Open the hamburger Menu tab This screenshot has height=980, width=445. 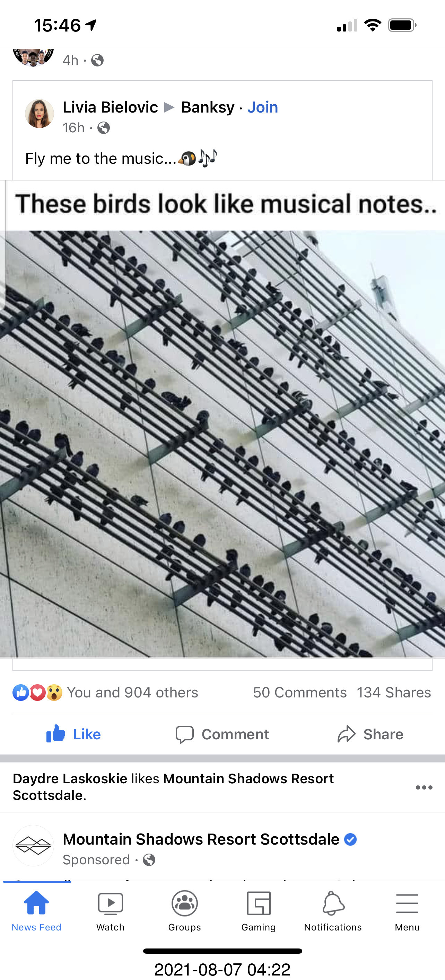[x=407, y=910]
